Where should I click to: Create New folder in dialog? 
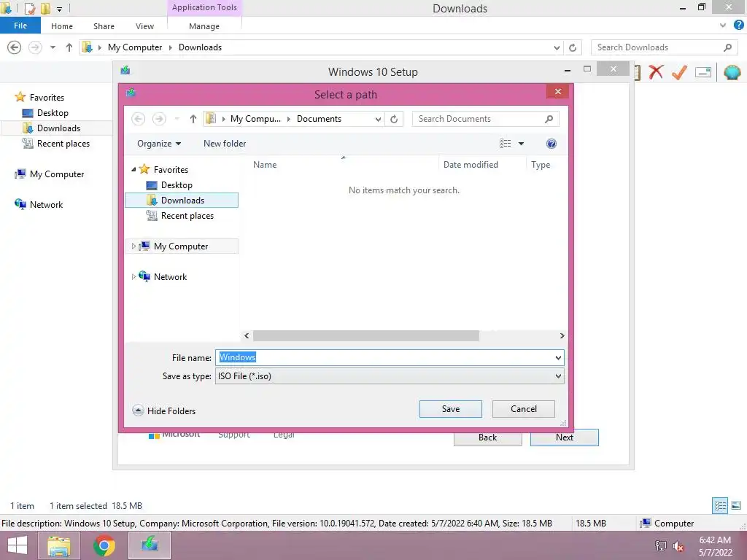[x=225, y=144]
